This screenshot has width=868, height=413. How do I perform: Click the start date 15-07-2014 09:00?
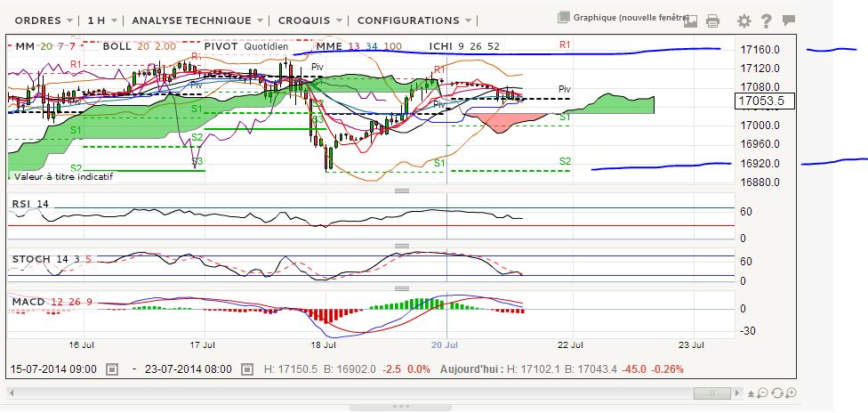tap(53, 368)
